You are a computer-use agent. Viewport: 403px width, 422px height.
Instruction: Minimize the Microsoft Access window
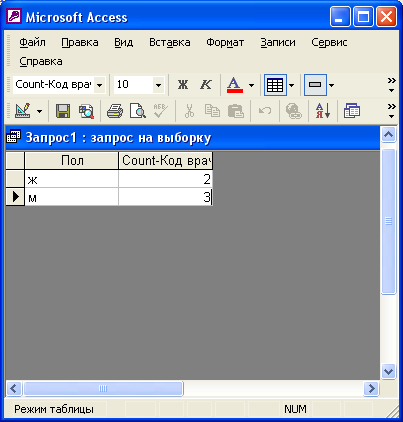(x=340, y=16)
